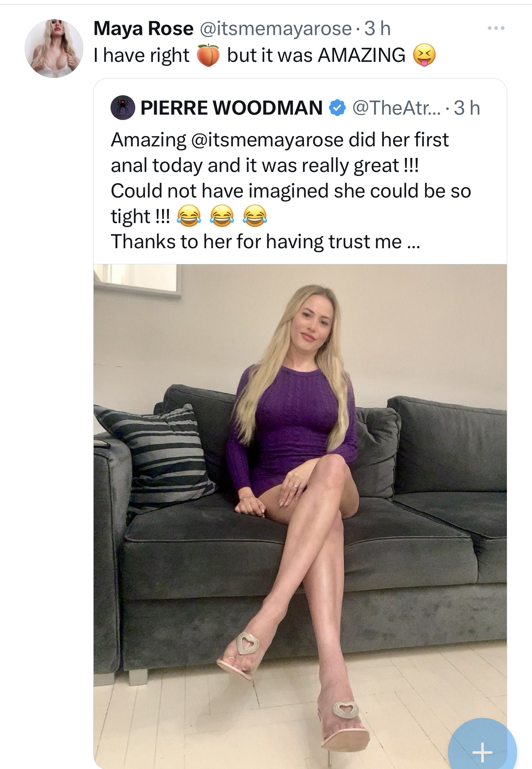The image size is (532, 769).
Task: Click the tongue-out face emoji
Action: click(424, 55)
